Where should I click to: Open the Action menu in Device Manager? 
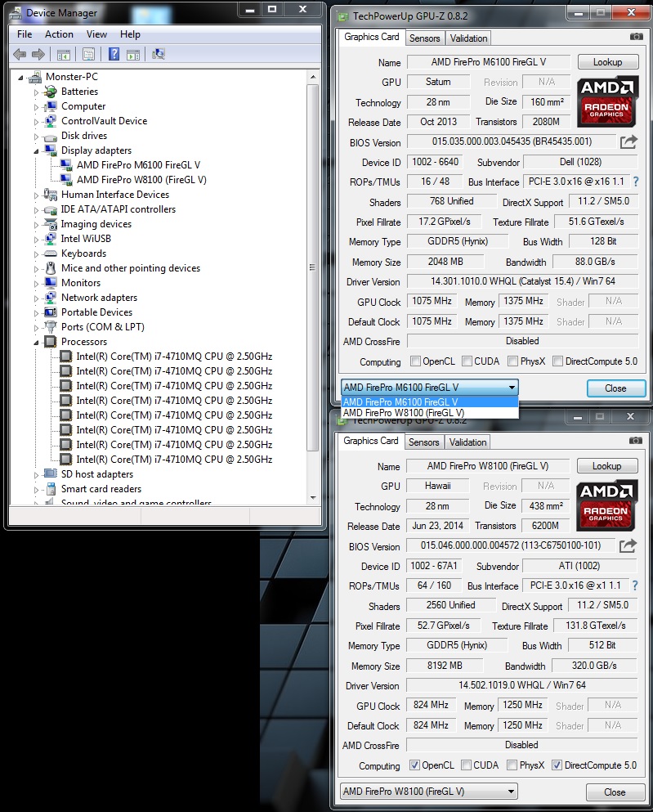click(59, 34)
